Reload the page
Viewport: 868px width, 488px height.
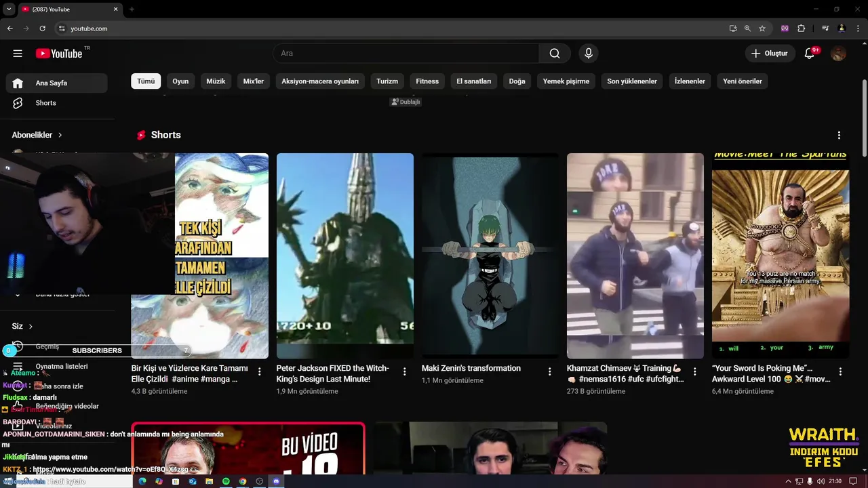coord(43,28)
